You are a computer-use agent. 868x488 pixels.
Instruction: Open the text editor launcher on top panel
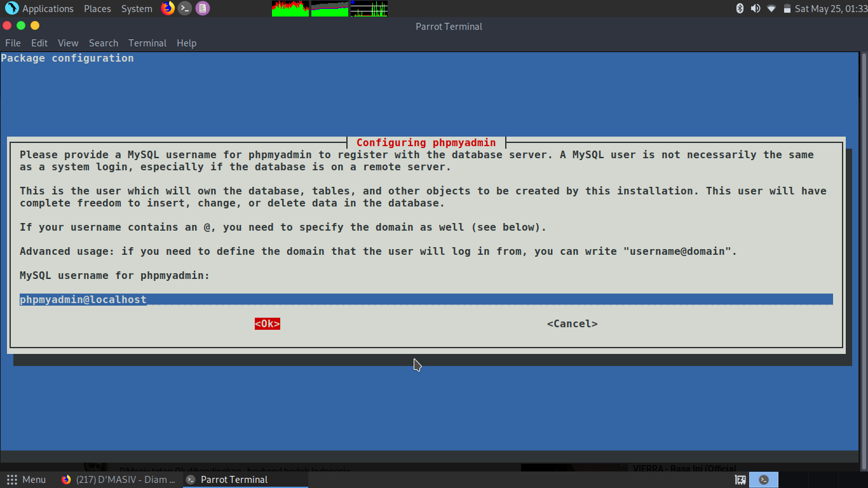coord(202,8)
